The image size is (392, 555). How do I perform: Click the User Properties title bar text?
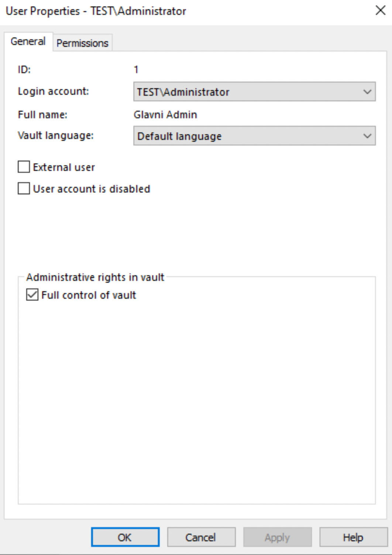click(x=96, y=11)
